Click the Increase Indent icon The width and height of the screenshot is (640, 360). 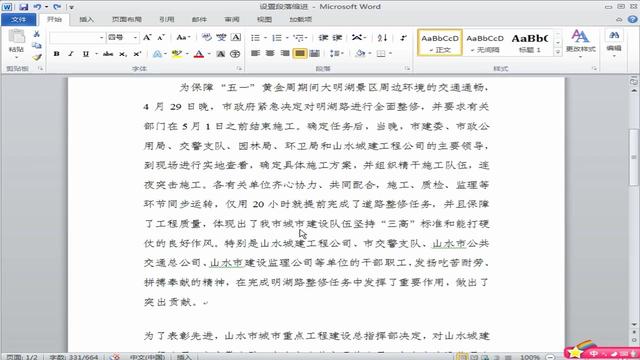(337, 38)
